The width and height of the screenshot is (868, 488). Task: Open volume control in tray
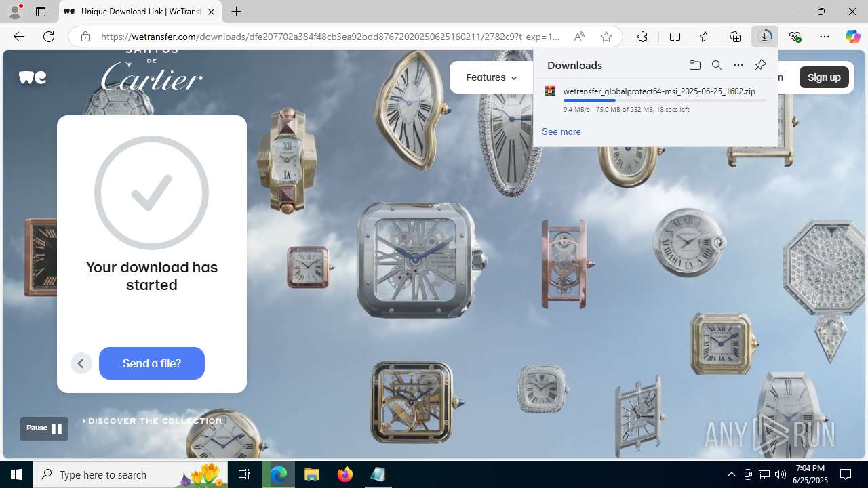pyautogui.click(x=781, y=474)
